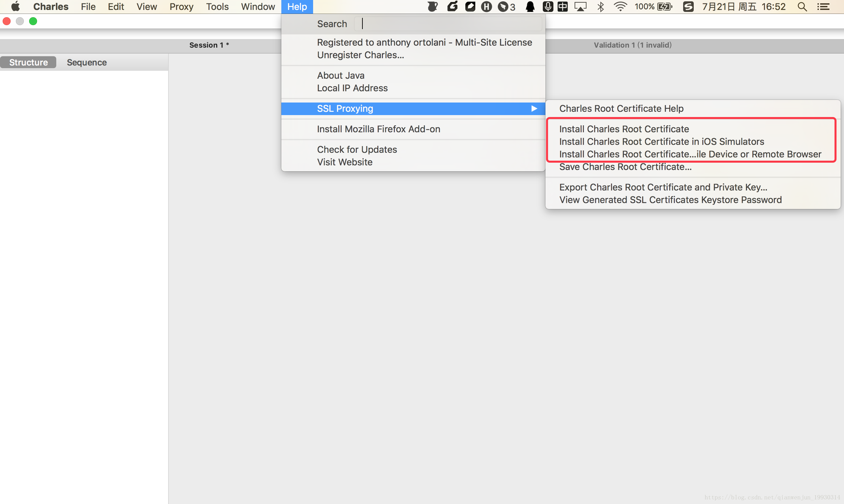Open the Edit menu
The height and width of the screenshot is (504, 844).
(x=116, y=7)
